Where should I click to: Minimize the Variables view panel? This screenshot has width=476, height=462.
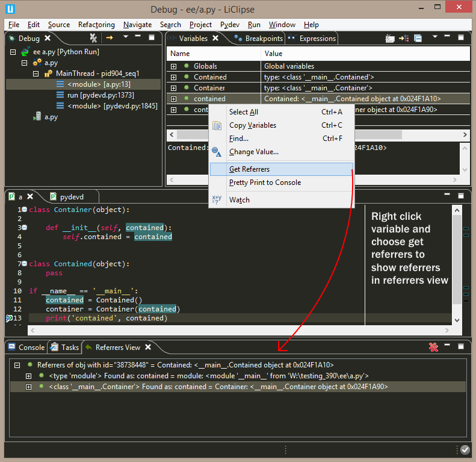447,36
